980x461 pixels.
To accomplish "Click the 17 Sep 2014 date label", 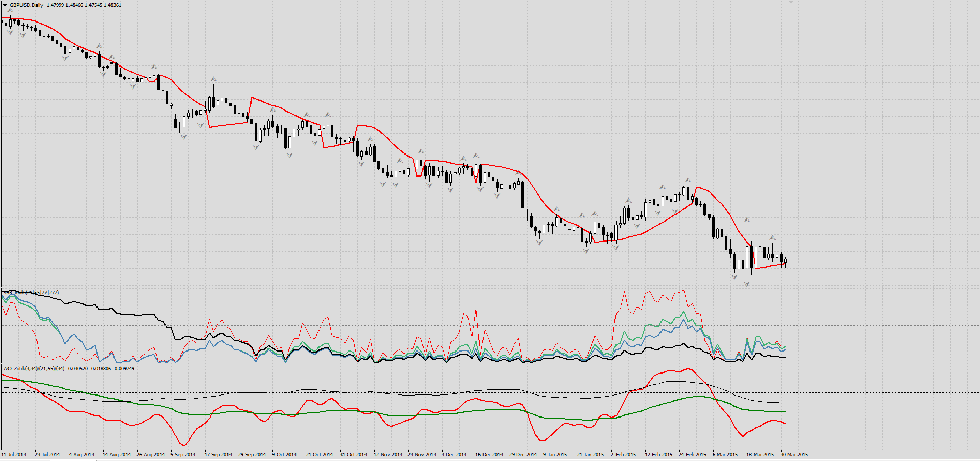I will point(218,454).
